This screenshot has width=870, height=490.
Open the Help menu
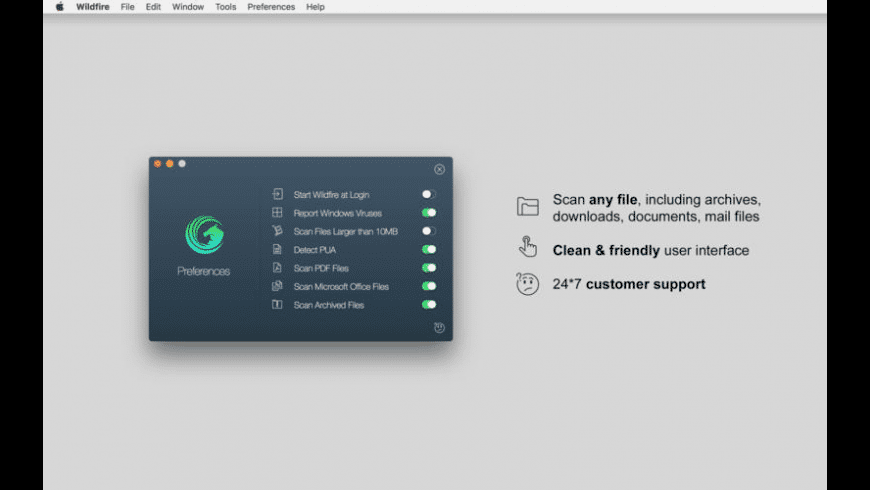pos(315,7)
